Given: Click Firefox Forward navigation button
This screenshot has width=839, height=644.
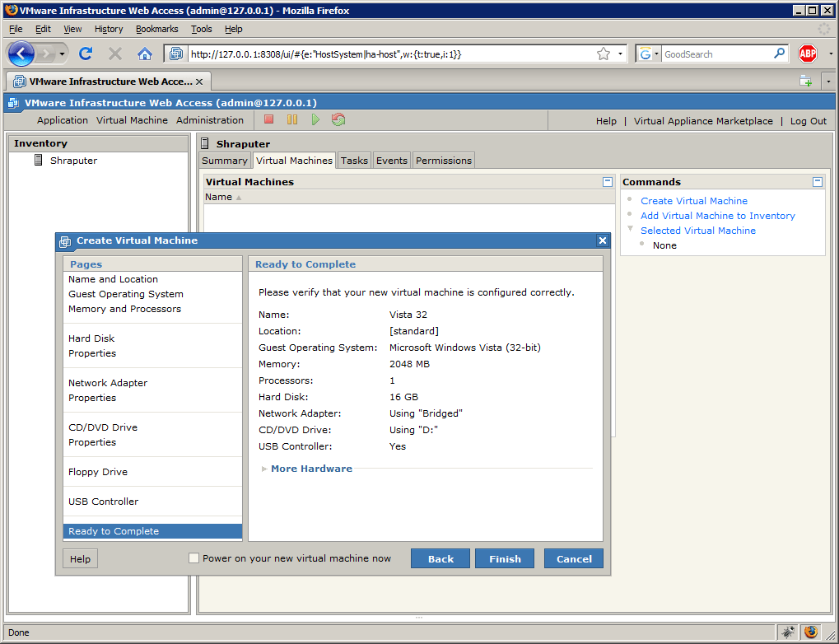Looking at the screenshot, I should click(x=45, y=54).
